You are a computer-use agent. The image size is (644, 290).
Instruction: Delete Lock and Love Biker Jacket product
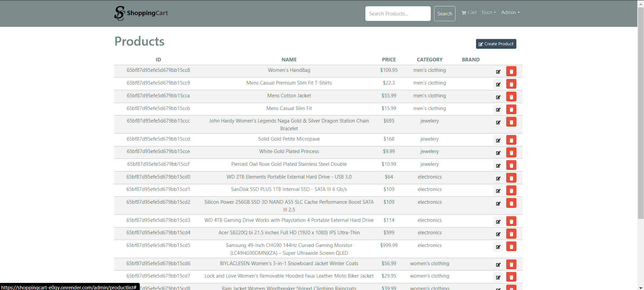[x=511, y=277]
